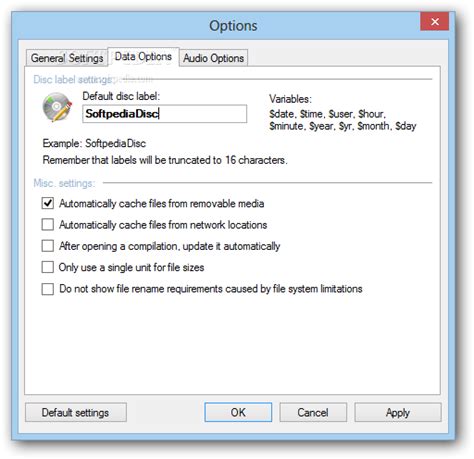Confirm with the OK button

pyautogui.click(x=238, y=413)
